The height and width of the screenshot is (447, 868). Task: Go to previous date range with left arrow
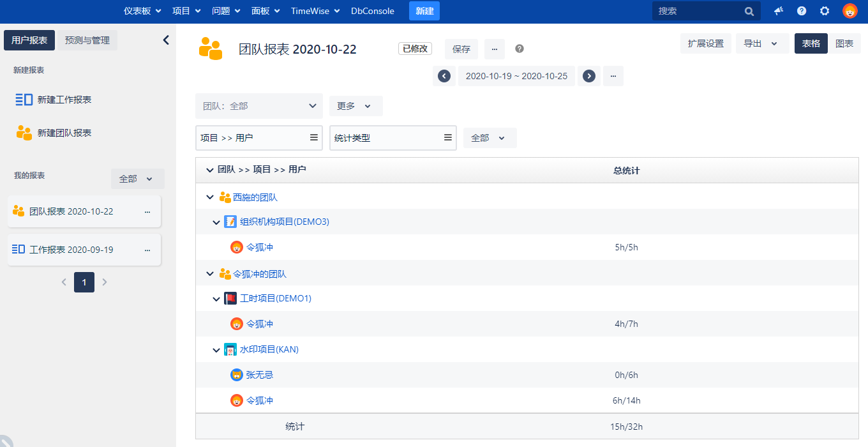444,76
